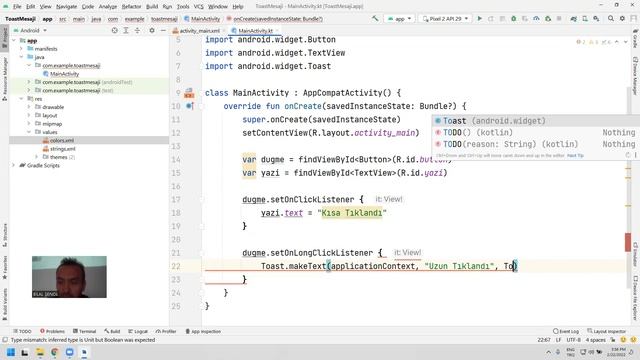640x360 pixels.
Task: Toggle the Structure side tab
Action: click(4, 235)
